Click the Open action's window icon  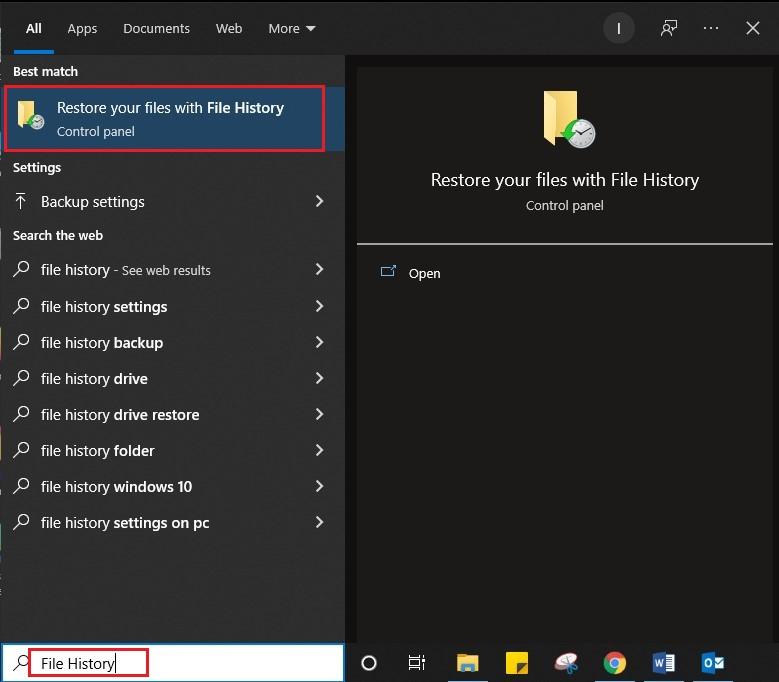[x=388, y=271]
